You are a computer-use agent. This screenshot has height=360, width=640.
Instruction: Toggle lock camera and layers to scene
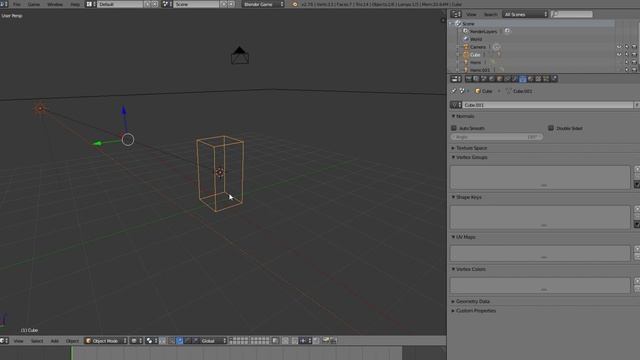[276, 340]
